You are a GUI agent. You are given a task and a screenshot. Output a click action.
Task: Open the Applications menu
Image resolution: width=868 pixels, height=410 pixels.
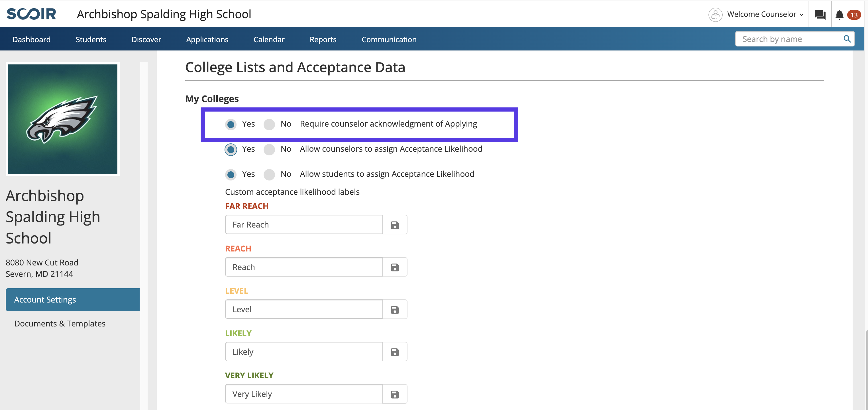point(207,39)
